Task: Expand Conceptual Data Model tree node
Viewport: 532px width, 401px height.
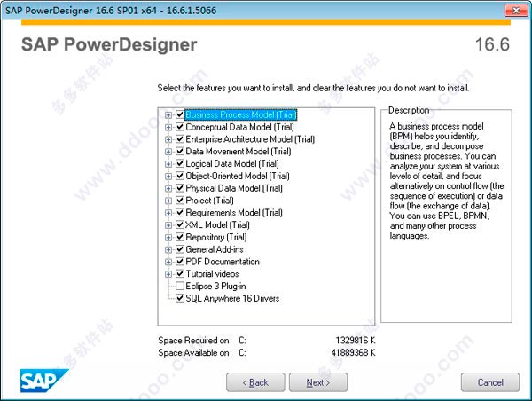Action: (168, 128)
